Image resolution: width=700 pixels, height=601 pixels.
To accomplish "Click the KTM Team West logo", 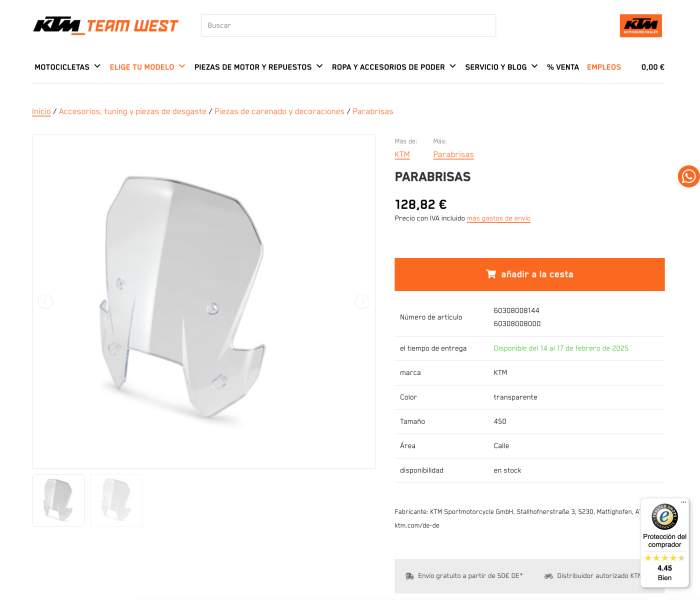I will 105,25.
